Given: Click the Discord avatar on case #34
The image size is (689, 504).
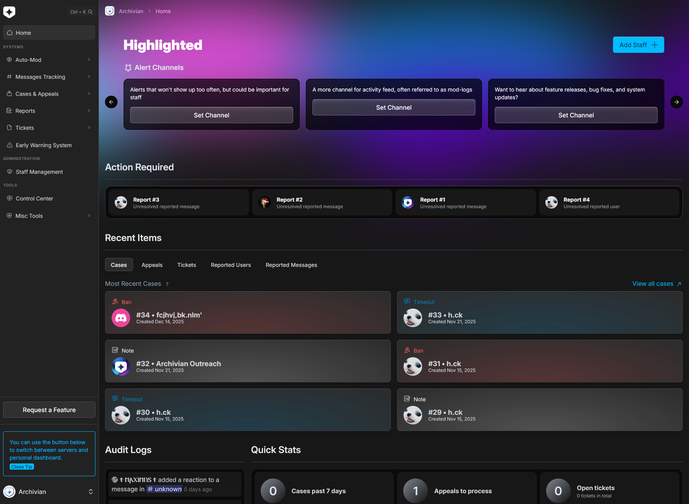Looking at the screenshot, I should pos(121,318).
